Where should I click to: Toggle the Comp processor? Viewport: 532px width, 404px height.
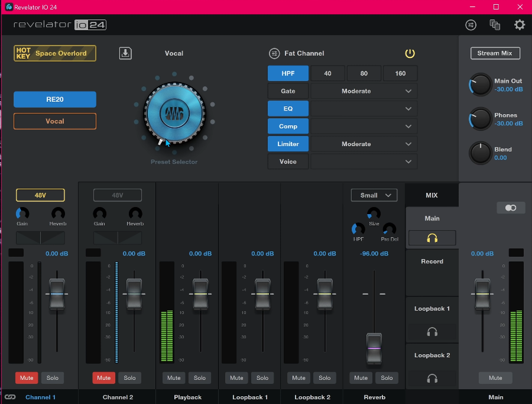[288, 127]
